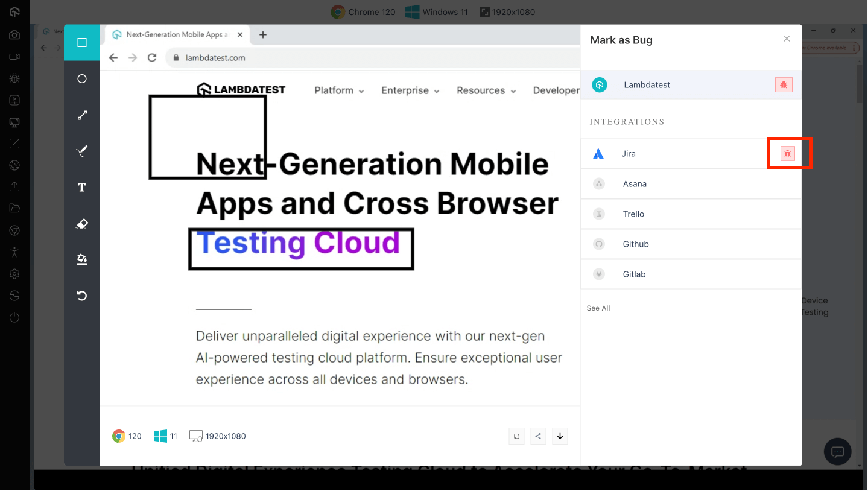Screen dimensions: 868x491
Task: Select the rectangle annotation tool
Action: 82,43
